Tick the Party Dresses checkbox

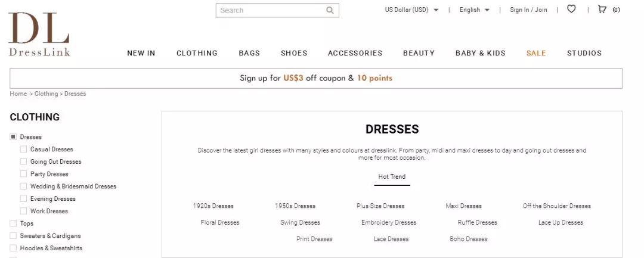24,174
